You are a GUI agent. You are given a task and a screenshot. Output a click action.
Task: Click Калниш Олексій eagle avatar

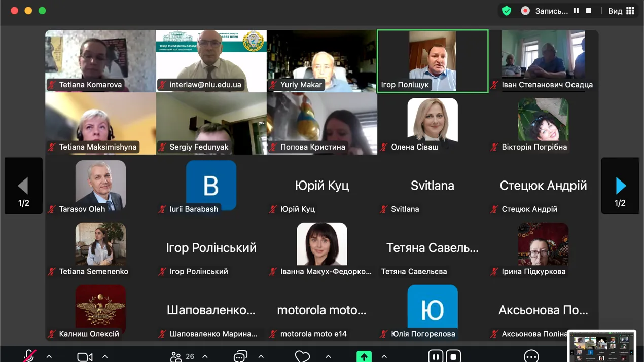pos(100,307)
